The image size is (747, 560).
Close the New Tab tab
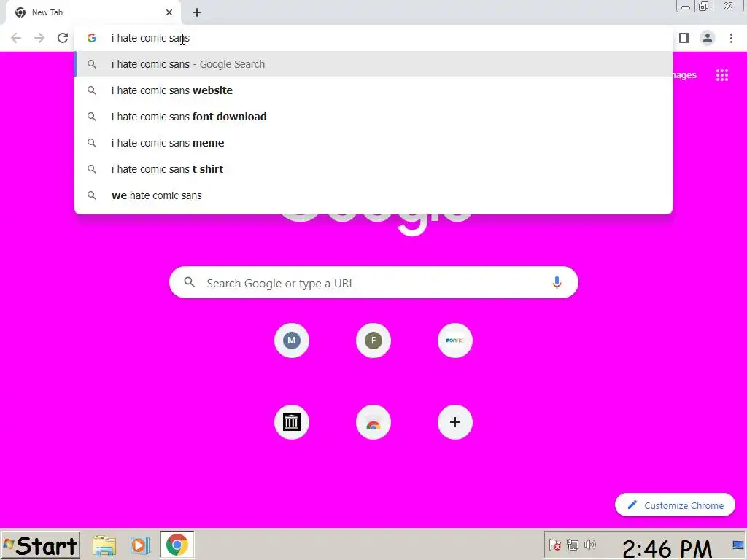click(169, 12)
